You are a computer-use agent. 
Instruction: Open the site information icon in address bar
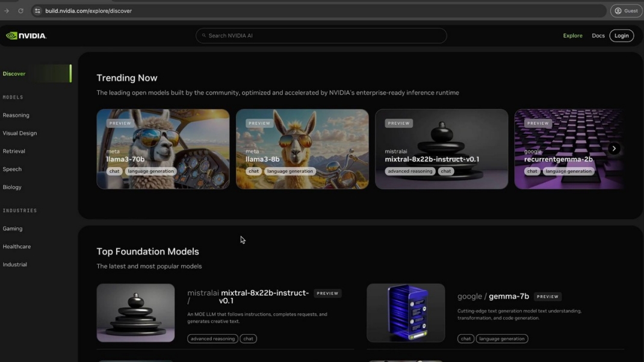click(37, 11)
